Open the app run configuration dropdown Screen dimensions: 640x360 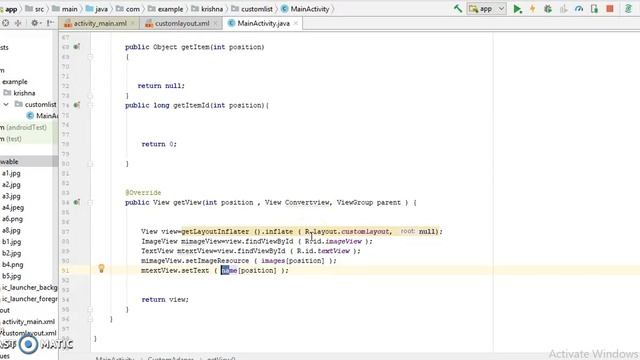487,9
